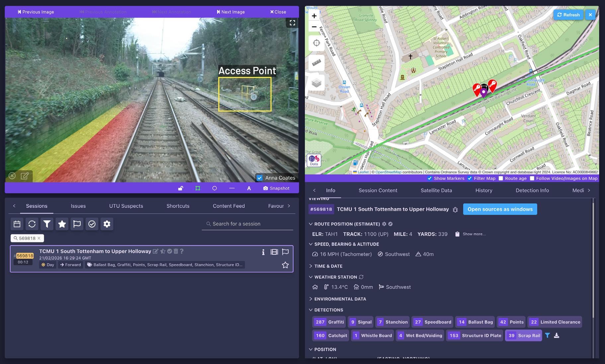The image size is (605, 364).
Task: Toggle the Filter Map checkbox
Action: pyautogui.click(x=470, y=179)
